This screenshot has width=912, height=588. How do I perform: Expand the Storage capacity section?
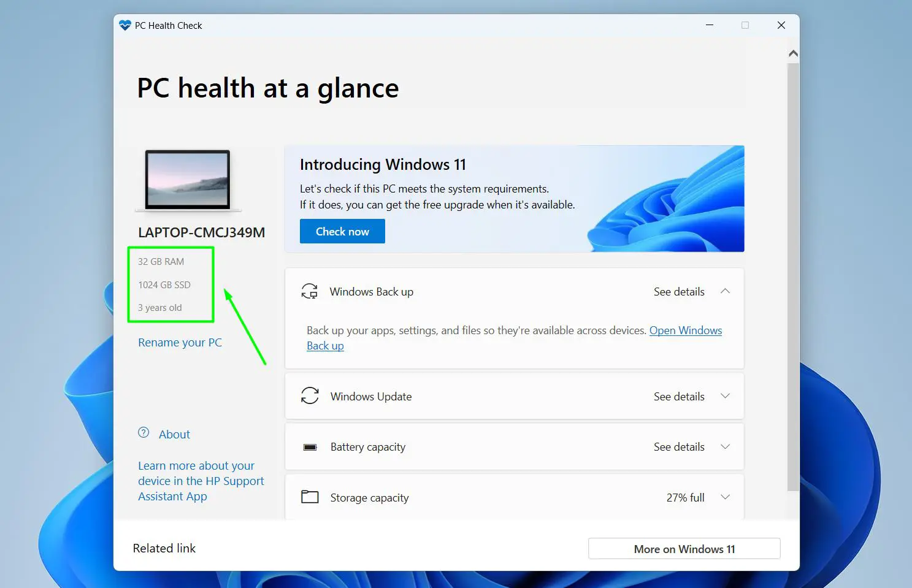(x=726, y=497)
